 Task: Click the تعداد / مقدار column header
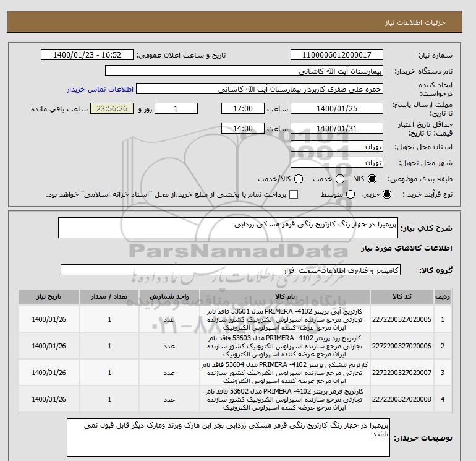[109, 296]
